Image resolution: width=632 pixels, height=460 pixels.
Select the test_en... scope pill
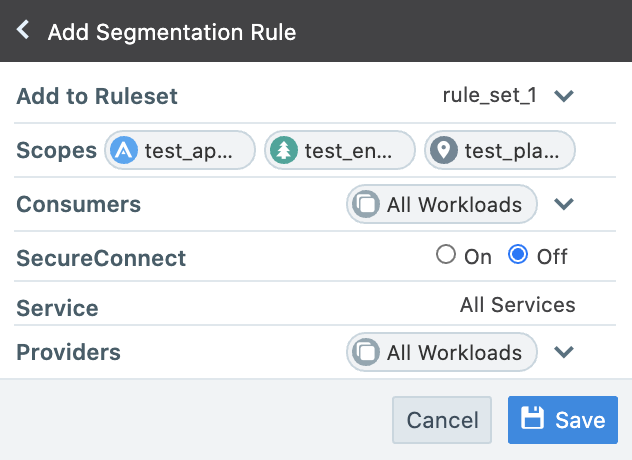point(340,150)
